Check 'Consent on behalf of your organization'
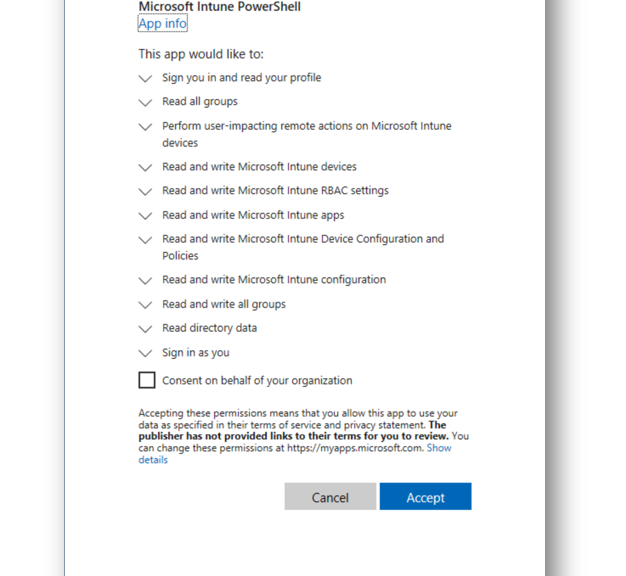The image size is (626, 576). 147,380
